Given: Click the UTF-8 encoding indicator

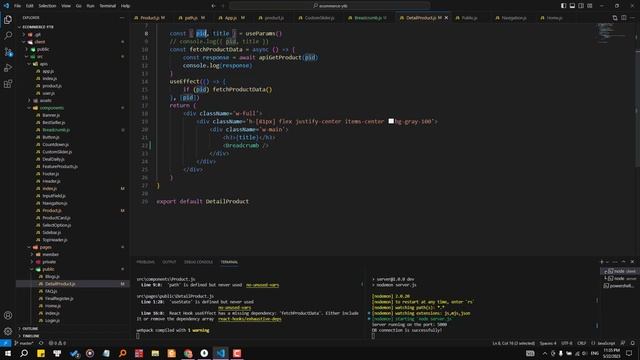Looking at the screenshot, I should (567, 343).
